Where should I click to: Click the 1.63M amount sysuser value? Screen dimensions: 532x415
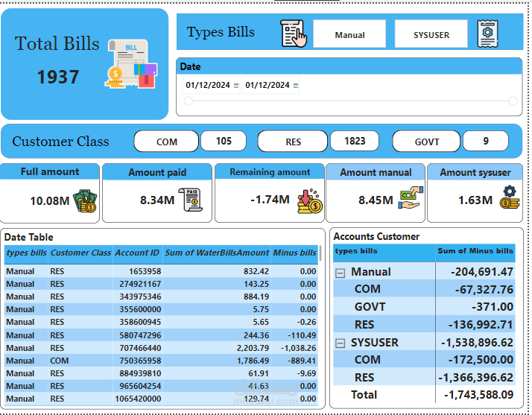point(475,200)
